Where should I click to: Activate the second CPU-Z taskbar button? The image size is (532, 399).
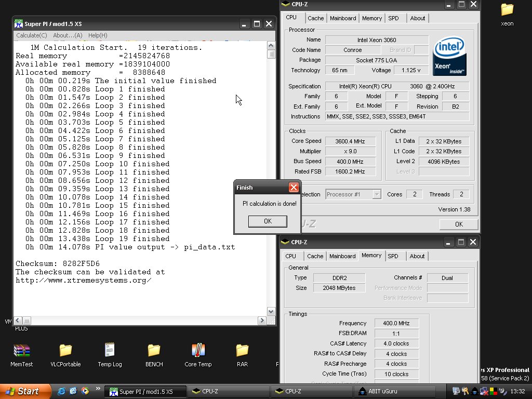pos(312,392)
